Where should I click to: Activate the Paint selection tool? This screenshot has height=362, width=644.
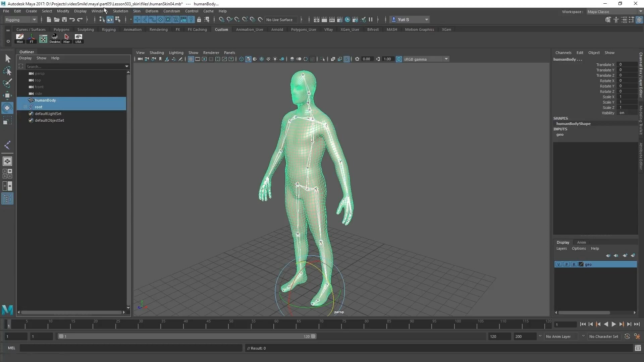coord(7,83)
